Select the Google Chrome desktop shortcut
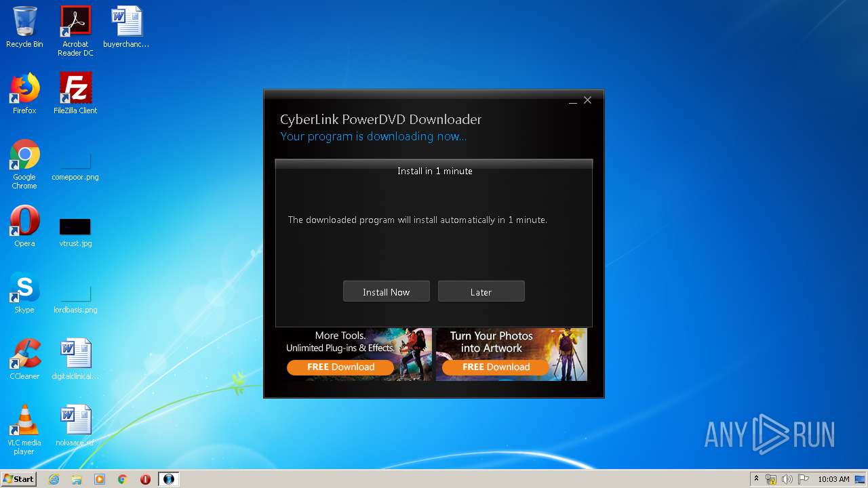 (x=24, y=164)
